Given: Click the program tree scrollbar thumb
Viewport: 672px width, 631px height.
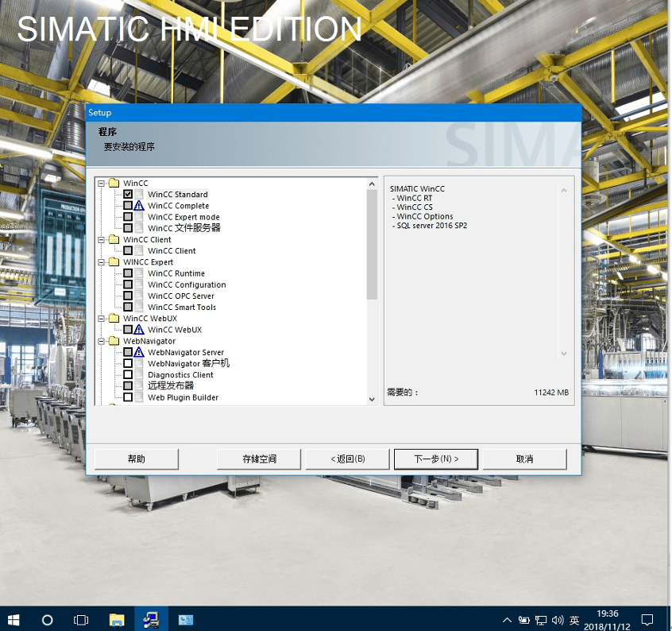Looking at the screenshot, I should tap(372, 244).
